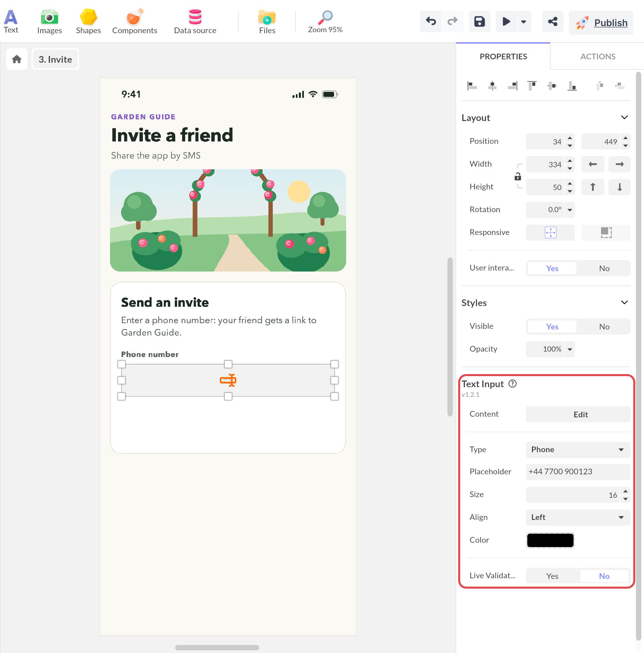Open the preview options dropdown arrow

click(524, 22)
